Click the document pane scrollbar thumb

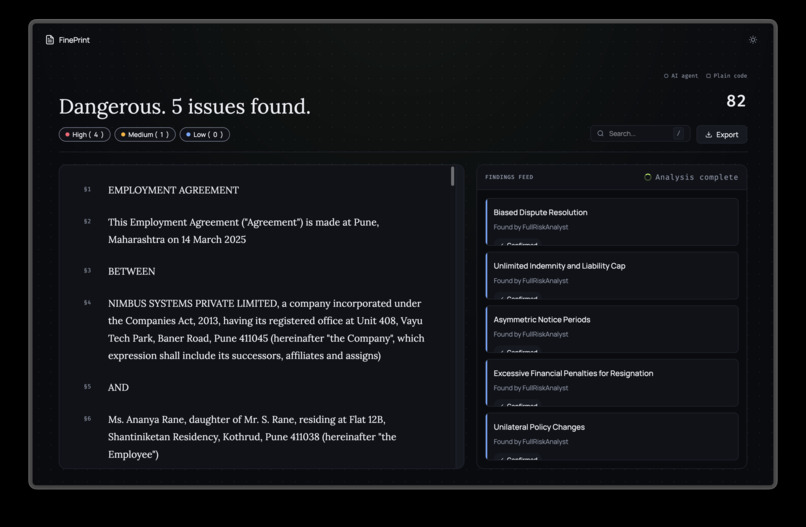(452, 176)
